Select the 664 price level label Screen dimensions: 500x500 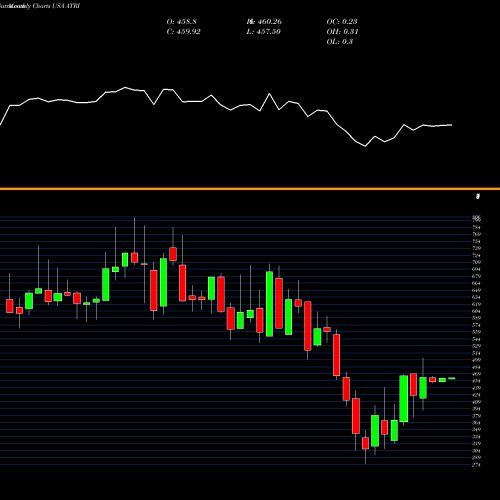pyautogui.click(x=476, y=283)
